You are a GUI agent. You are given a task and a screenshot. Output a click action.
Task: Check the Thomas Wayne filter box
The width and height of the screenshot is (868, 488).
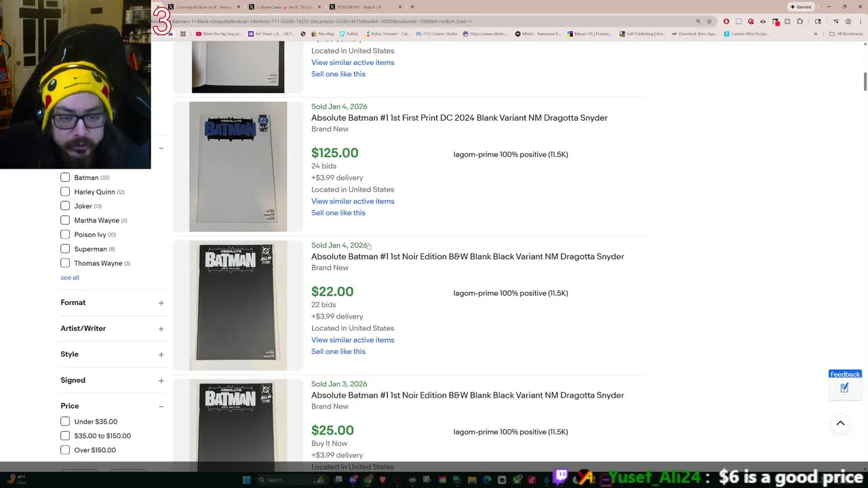point(65,263)
